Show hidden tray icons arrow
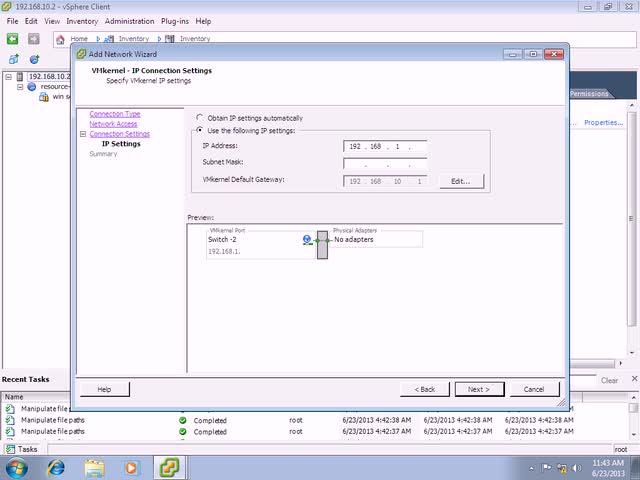Image resolution: width=640 pixels, height=480 pixels. point(531,468)
